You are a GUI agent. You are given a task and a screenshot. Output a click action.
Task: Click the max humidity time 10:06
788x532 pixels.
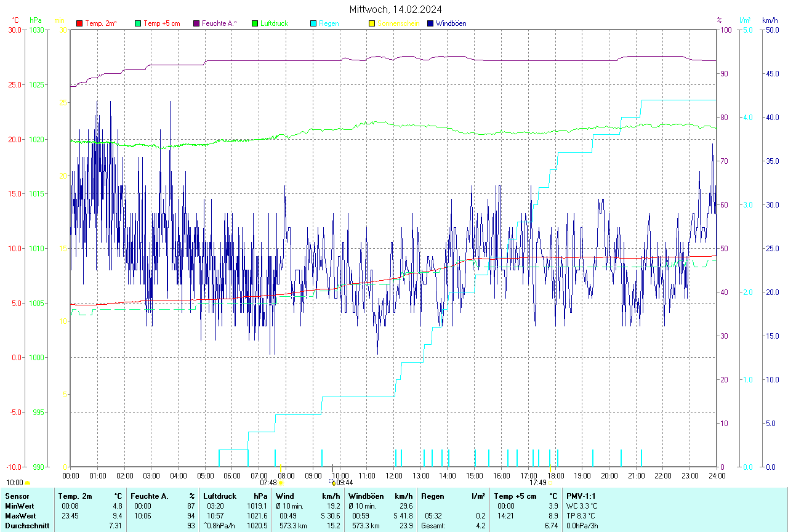pyautogui.click(x=142, y=515)
